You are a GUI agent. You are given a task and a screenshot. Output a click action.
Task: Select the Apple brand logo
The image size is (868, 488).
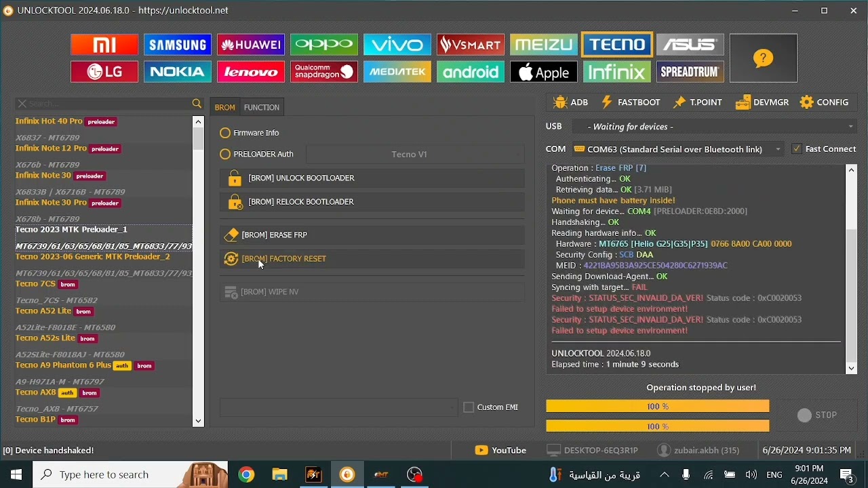coord(544,72)
